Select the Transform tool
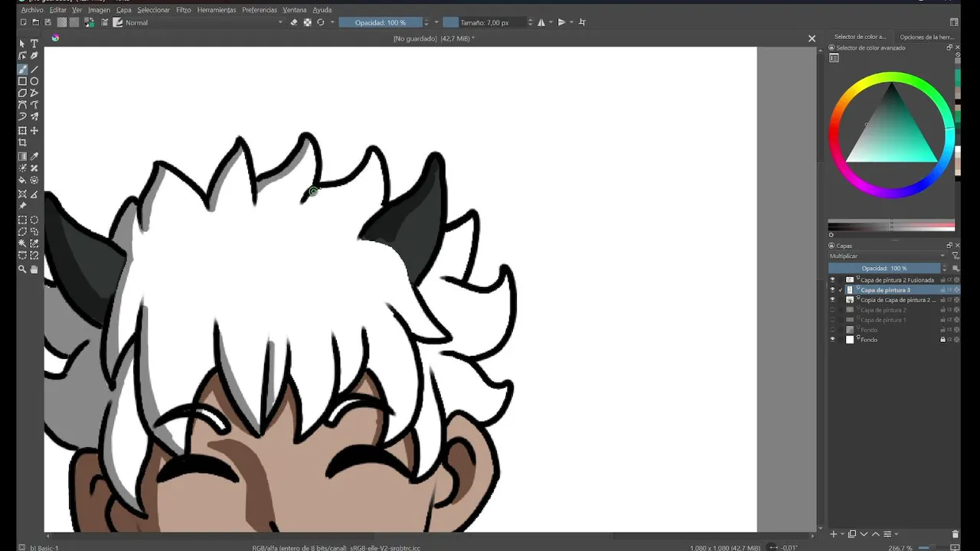This screenshot has width=980, height=551. point(22,131)
